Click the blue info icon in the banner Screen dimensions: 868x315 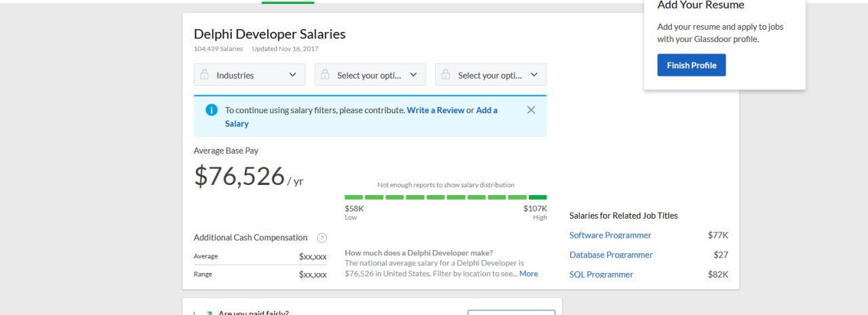coord(212,110)
